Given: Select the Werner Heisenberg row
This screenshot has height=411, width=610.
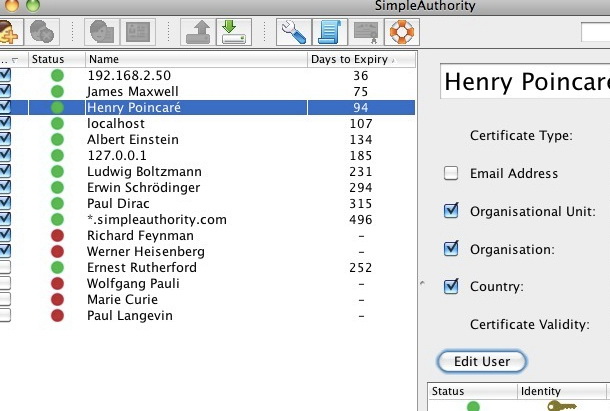Looking at the screenshot, I should (208, 251).
